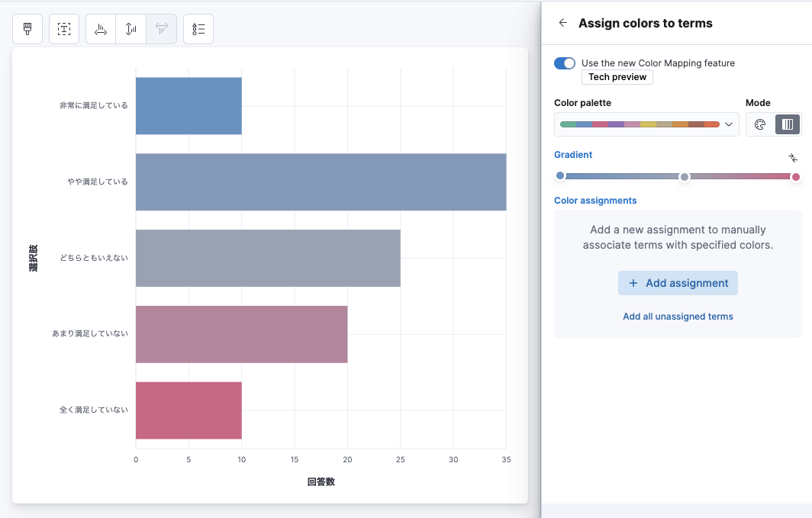
Task: Toggle Use the new Color Mapping feature
Action: 565,63
